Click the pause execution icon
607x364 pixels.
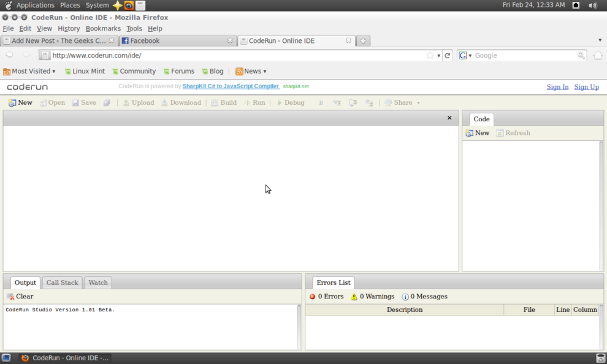pyautogui.click(x=321, y=103)
